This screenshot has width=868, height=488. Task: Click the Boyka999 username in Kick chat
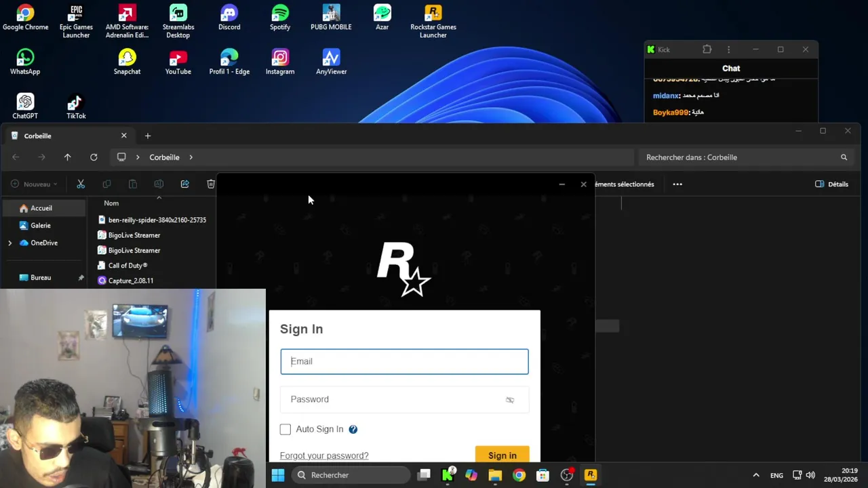coord(671,113)
